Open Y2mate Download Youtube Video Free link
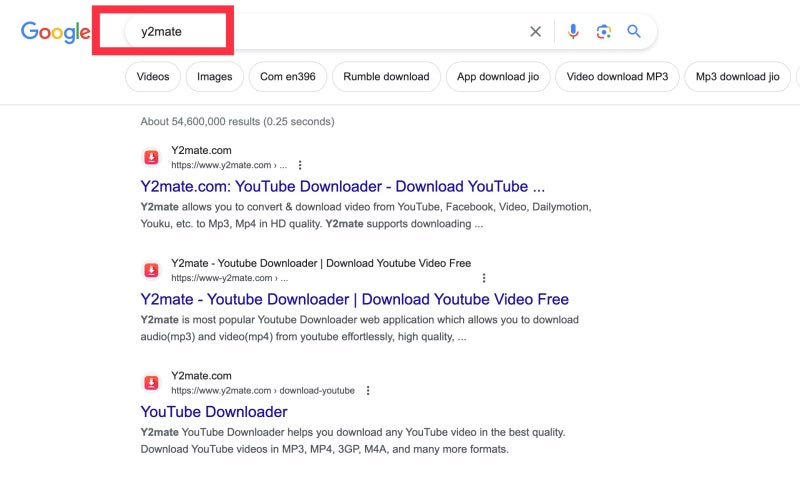This screenshot has width=800, height=480. pyautogui.click(x=354, y=300)
